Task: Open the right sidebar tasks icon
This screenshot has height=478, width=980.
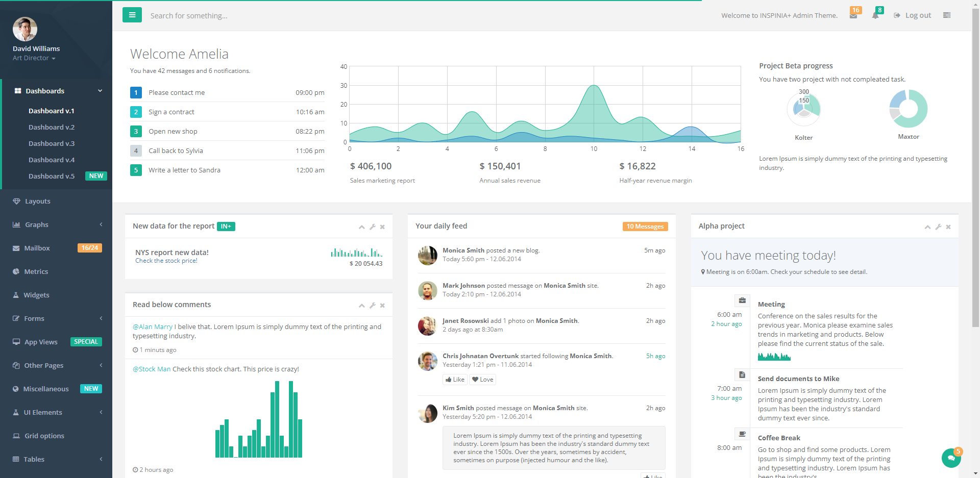Action: pos(947,15)
